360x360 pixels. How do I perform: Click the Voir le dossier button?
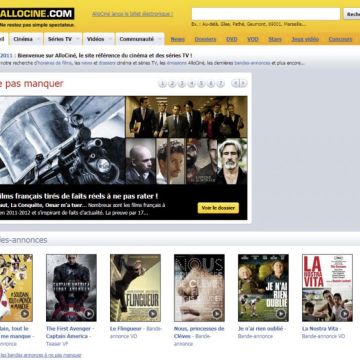(218, 208)
